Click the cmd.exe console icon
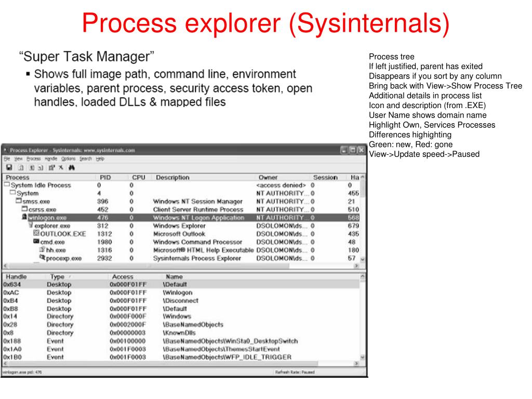The height and width of the screenshot is (399, 532). pyautogui.click(x=36, y=241)
